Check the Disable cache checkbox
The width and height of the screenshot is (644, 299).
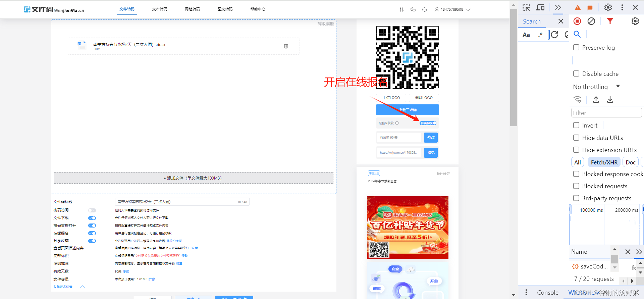[576, 73]
